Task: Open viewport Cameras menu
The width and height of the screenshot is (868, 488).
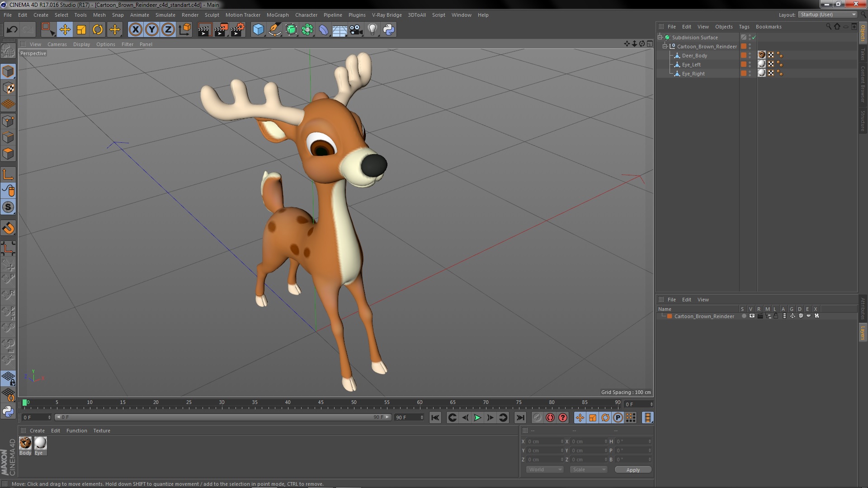Action: pos(57,44)
